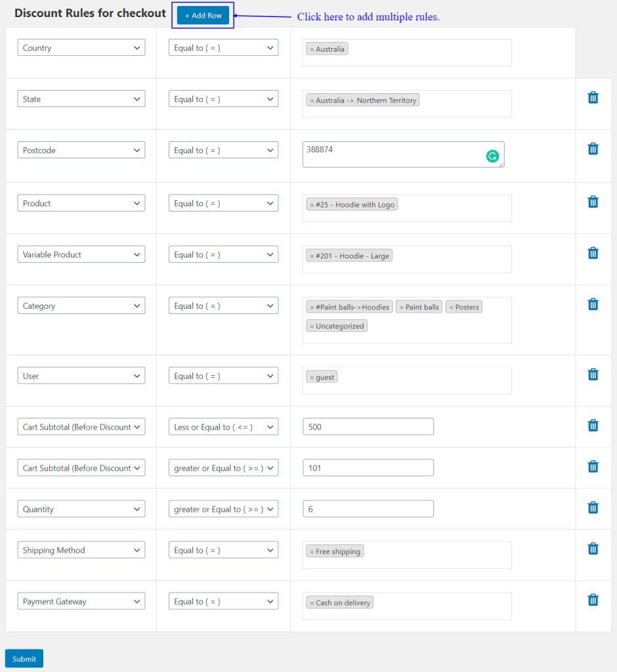The height and width of the screenshot is (672, 617).
Task: Click the Submit button
Action: coord(24,659)
